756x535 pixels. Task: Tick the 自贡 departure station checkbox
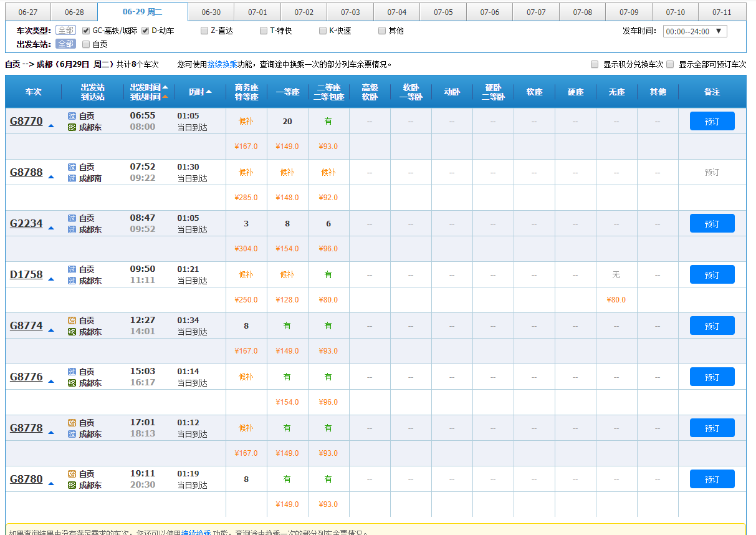click(86, 44)
